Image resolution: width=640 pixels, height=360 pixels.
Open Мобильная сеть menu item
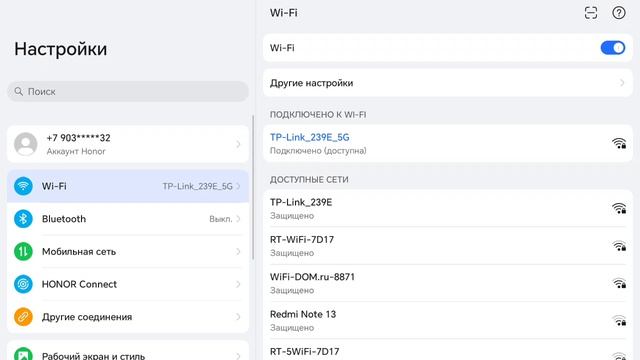(x=128, y=251)
